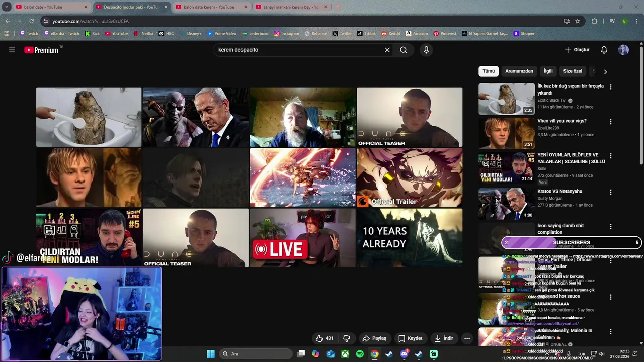Select the "Tümü" filter chip

pos(489,71)
